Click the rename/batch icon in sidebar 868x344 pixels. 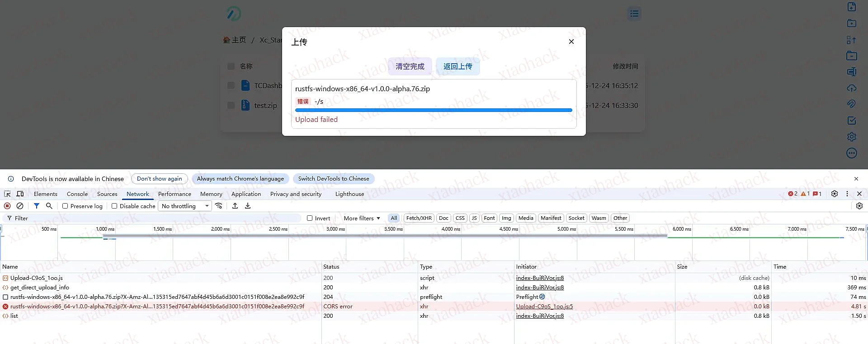pyautogui.click(x=852, y=72)
